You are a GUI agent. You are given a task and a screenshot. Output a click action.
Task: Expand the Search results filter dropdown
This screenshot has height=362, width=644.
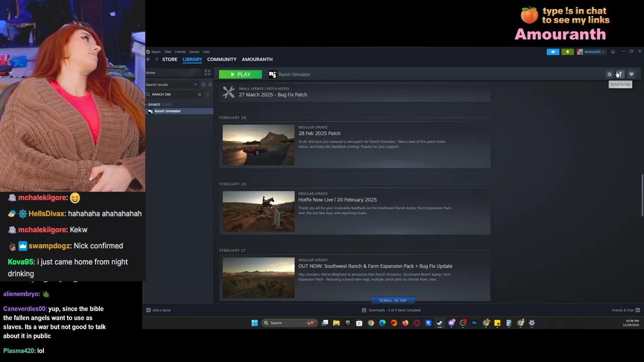click(x=172, y=84)
